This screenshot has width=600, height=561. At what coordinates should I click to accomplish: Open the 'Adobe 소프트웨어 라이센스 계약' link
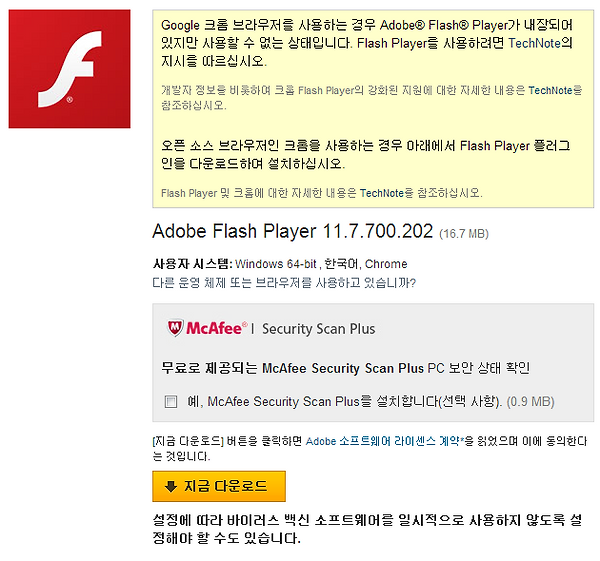384,441
